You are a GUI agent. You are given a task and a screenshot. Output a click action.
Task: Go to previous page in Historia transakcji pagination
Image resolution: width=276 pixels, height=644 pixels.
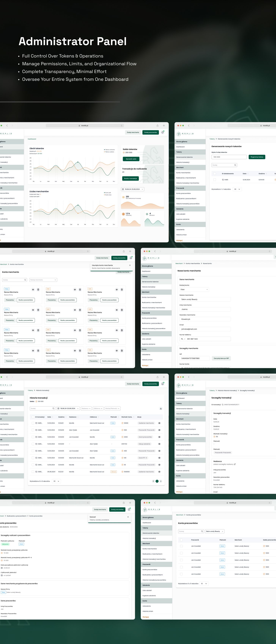pos(153,481)
